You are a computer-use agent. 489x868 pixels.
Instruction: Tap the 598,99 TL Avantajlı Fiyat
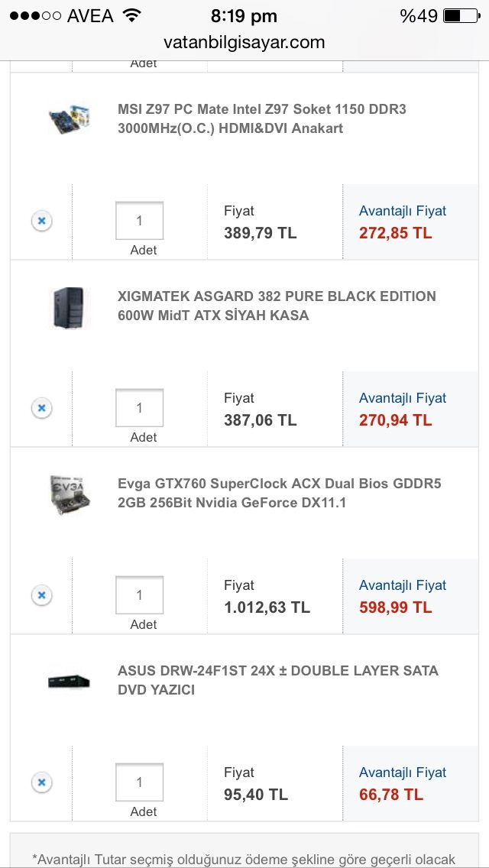click(x=396, y=607)
